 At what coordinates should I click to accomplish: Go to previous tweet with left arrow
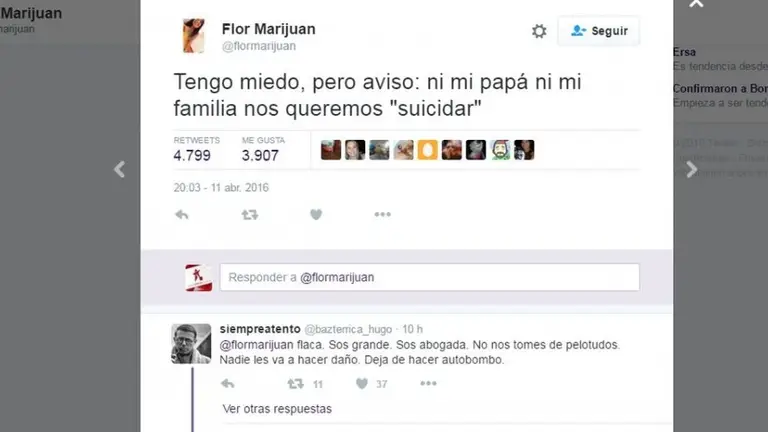[119, 169]
